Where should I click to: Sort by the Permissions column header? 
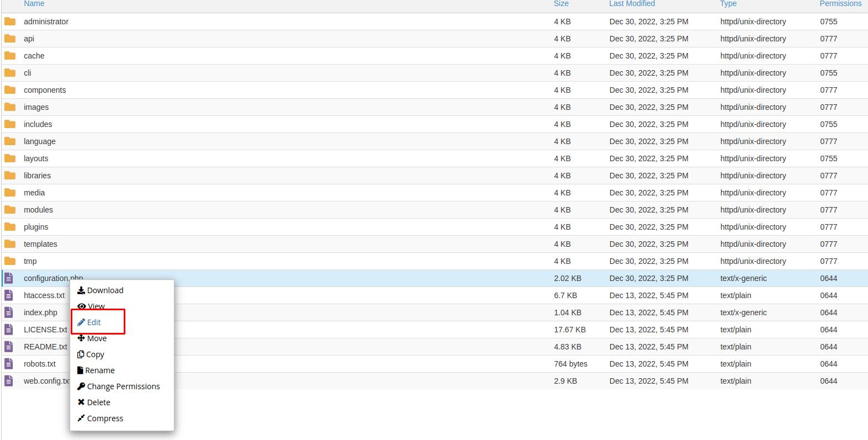[x=840, y=4]
